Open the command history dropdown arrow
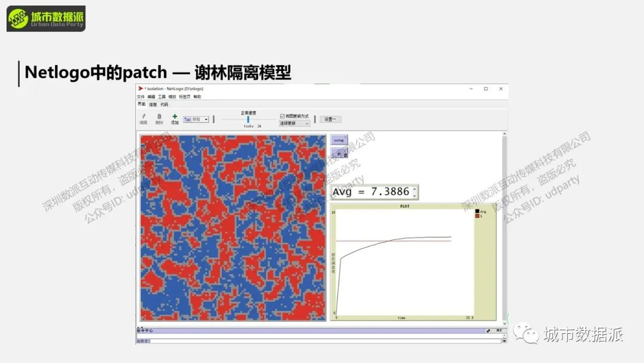This screenshot has width=644, height=363. click(504, 342)
